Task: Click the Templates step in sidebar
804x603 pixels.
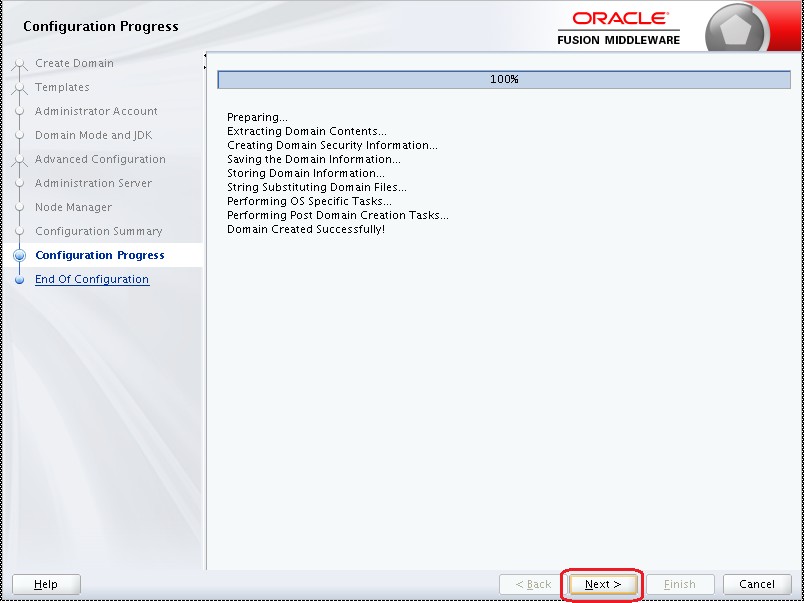Action: tap(62, 87)
